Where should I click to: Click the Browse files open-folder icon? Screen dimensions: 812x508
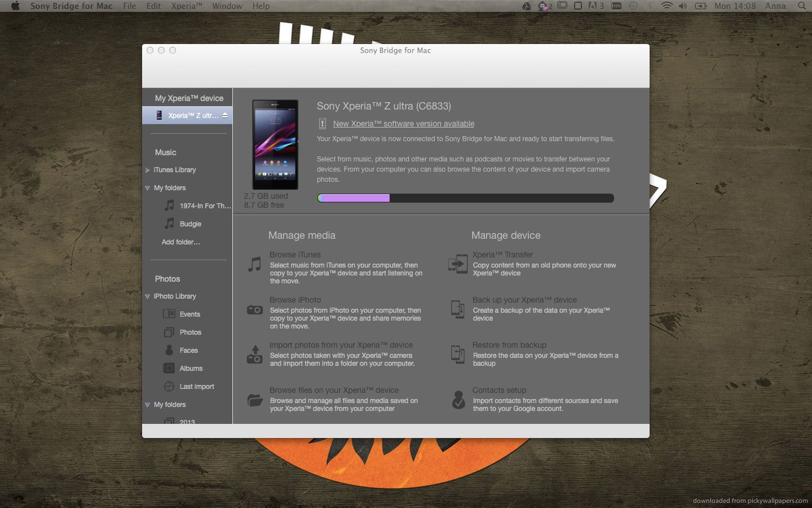(255, 400)
